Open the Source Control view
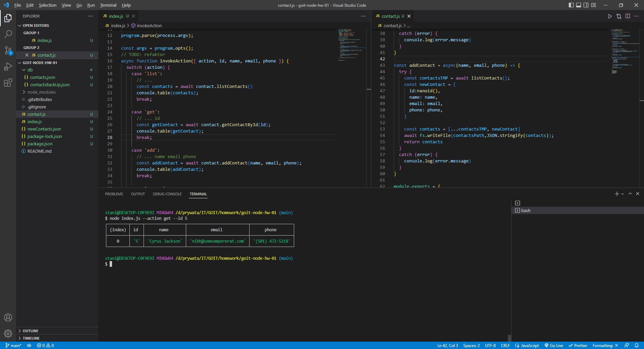Viewport: 644px width, 349px height. pos(8,50)
